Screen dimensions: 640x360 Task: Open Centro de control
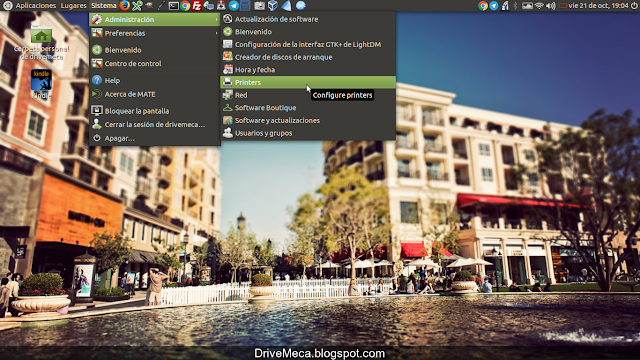155,63
